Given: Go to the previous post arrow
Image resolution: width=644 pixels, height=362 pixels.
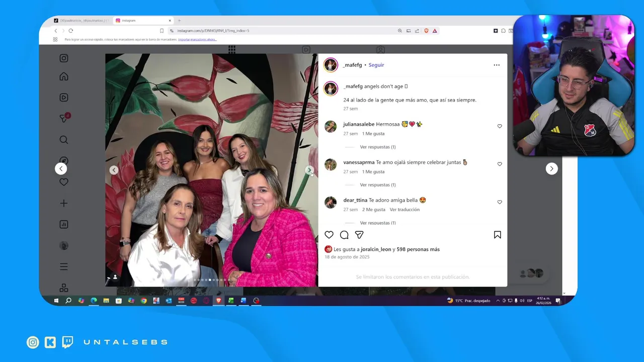Looking at the screenshot, I should pyautogui.click(x=61, y=169).
